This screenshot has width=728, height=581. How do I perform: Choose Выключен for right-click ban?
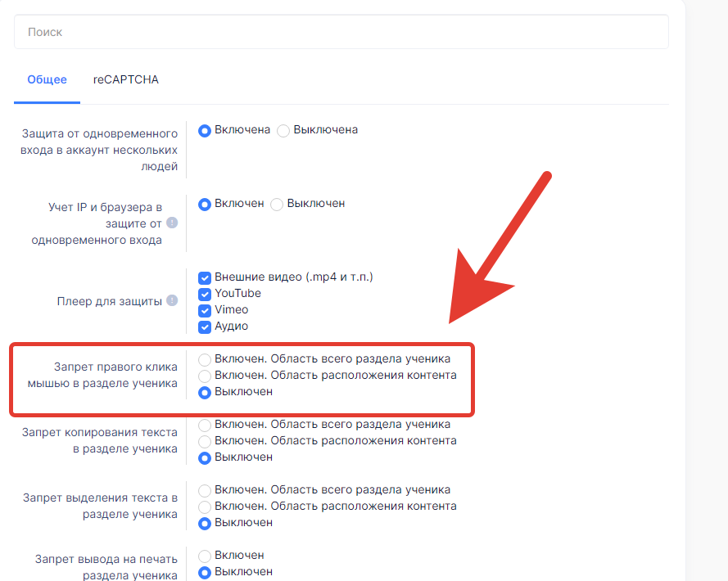click(205, 393)
